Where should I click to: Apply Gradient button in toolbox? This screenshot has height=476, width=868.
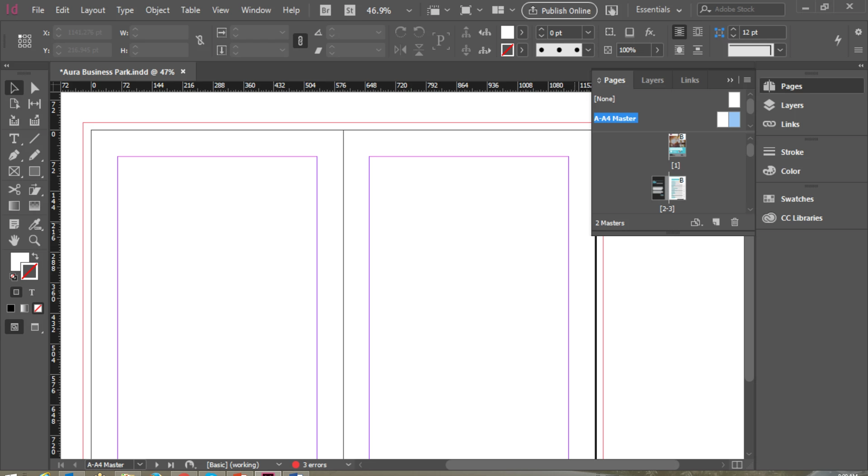point(24,309)
